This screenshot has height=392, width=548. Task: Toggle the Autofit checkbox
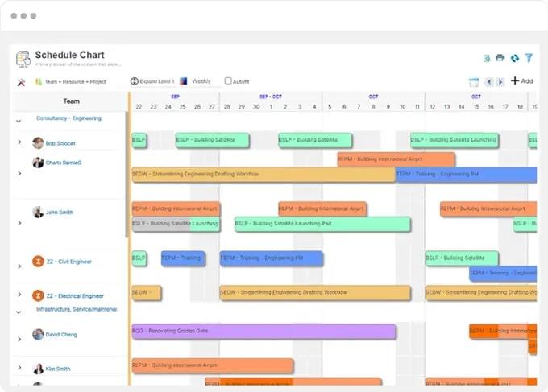pos(228,81)
